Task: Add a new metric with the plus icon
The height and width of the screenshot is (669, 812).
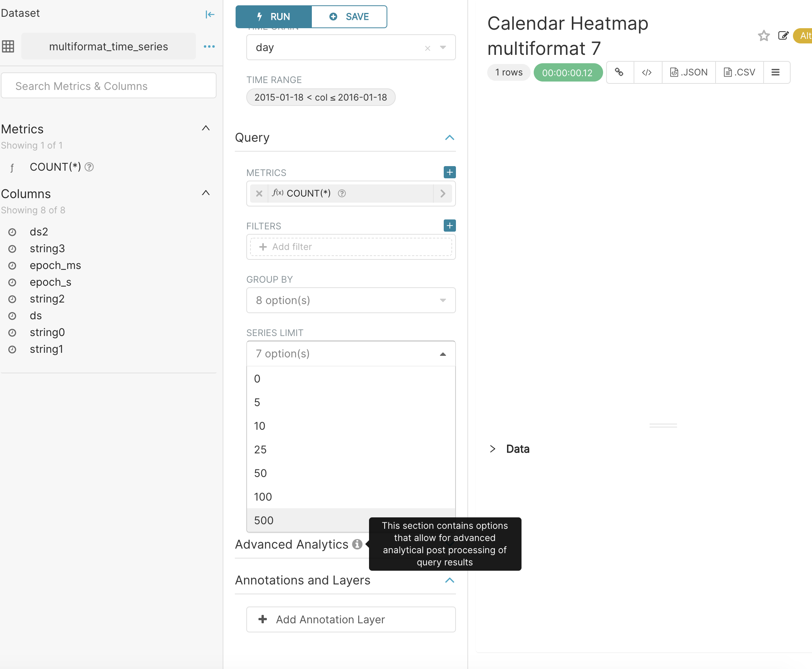Action: (x=449, y=172)
